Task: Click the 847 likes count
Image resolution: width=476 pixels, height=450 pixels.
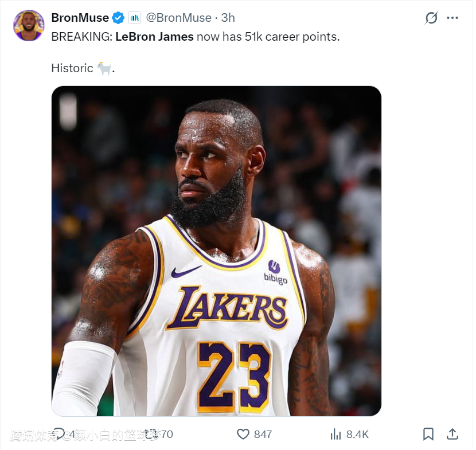Action: (263, 434)
